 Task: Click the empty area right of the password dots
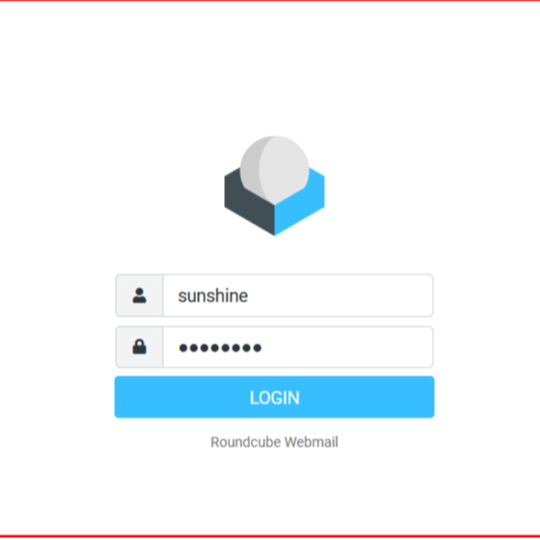[346, 347]
